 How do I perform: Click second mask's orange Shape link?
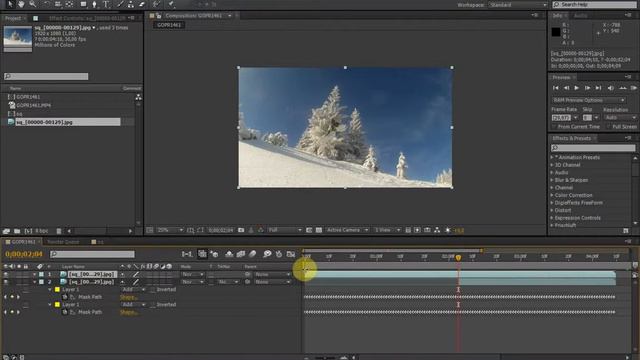(x=129, y=312)
